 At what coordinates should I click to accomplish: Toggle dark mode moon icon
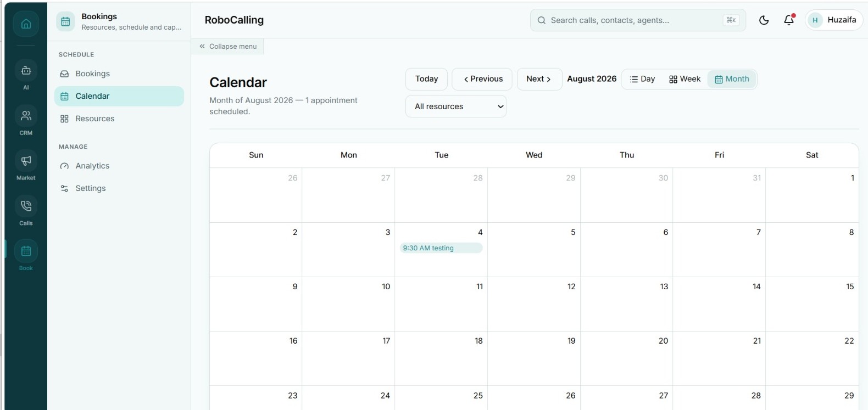pyautogui.click(x=764, y=20)
